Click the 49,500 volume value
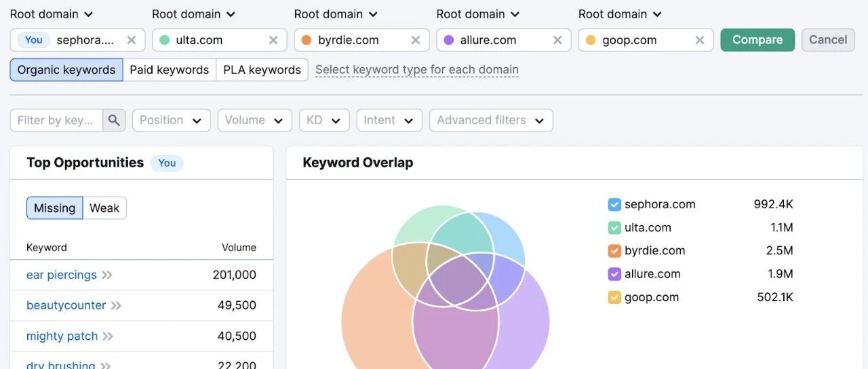 tap(237, 305)
